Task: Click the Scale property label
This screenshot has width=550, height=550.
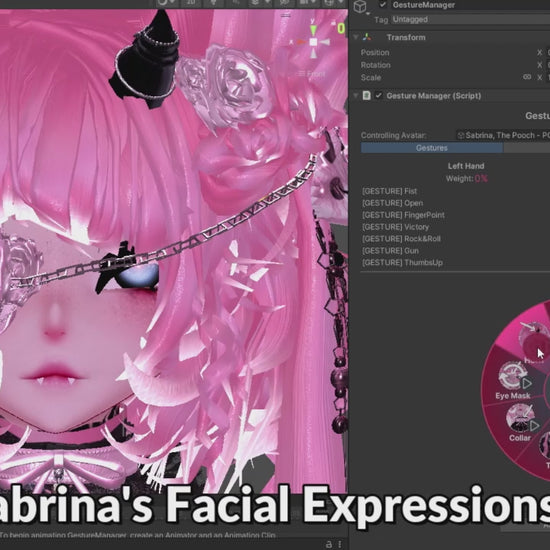Action: tap(371, 78)
